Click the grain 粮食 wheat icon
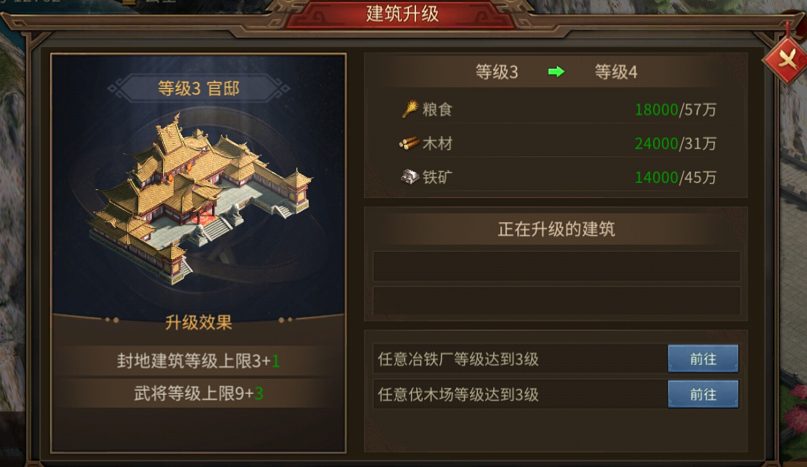Screen dimensions: 807x467 pyautogui.click(x=410, y=109)
